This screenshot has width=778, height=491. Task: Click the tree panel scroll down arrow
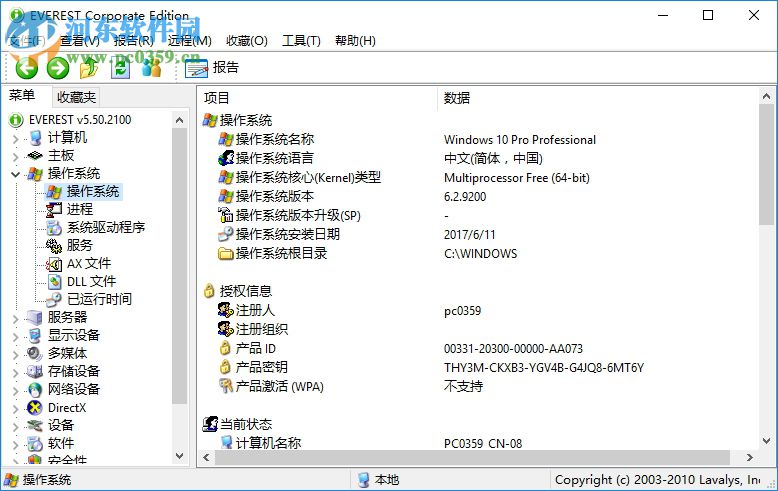180,455
